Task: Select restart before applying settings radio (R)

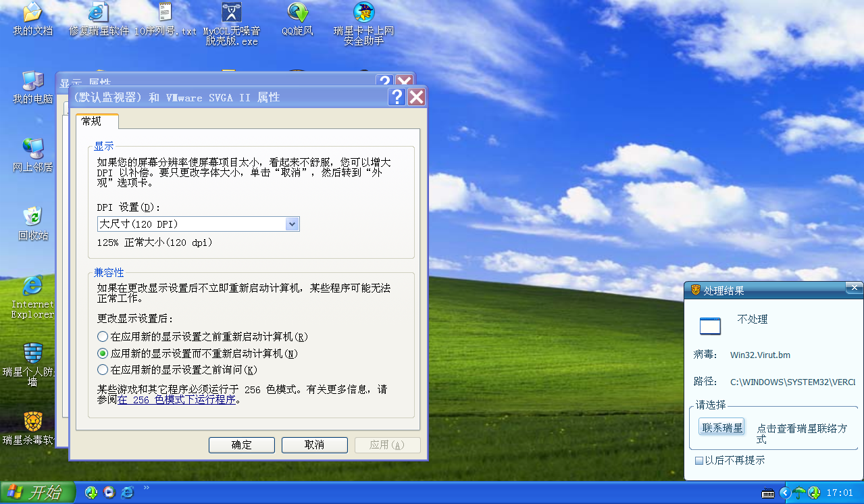Action: [x=103, y=336]
